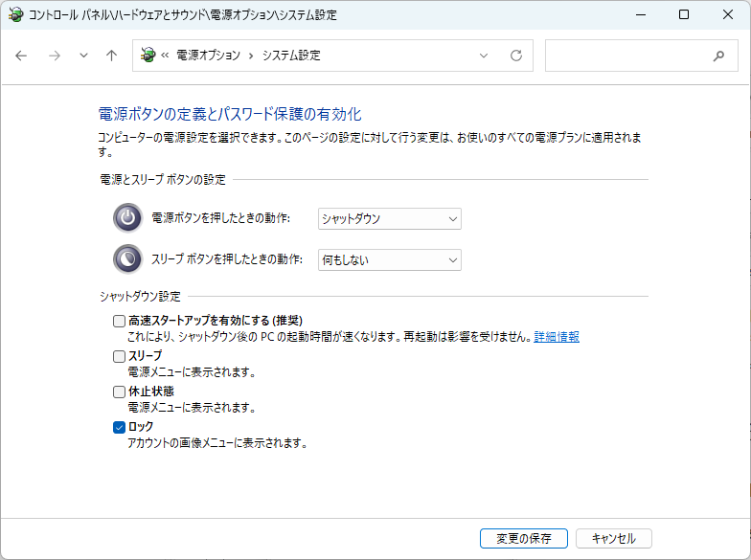Viewport: 751px width, 560px height.
Task: Enable 高速スタートアップを有効にする checkbox
Action: coord(120,321)
